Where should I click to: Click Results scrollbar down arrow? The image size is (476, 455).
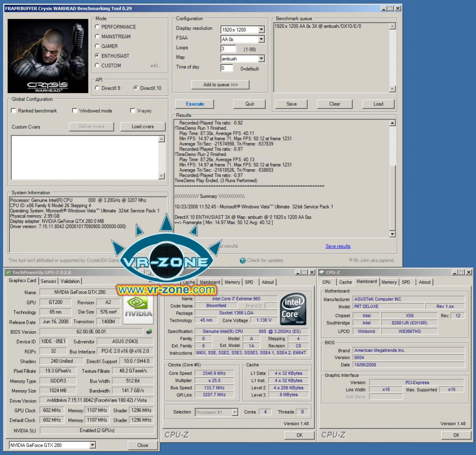pyautogui.click(x=392, y=234)
